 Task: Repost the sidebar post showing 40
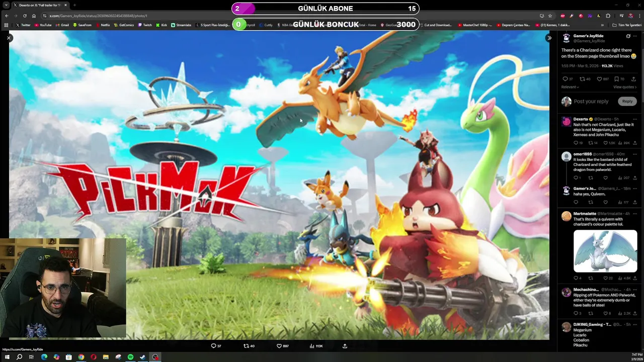[x=585, y=79]
